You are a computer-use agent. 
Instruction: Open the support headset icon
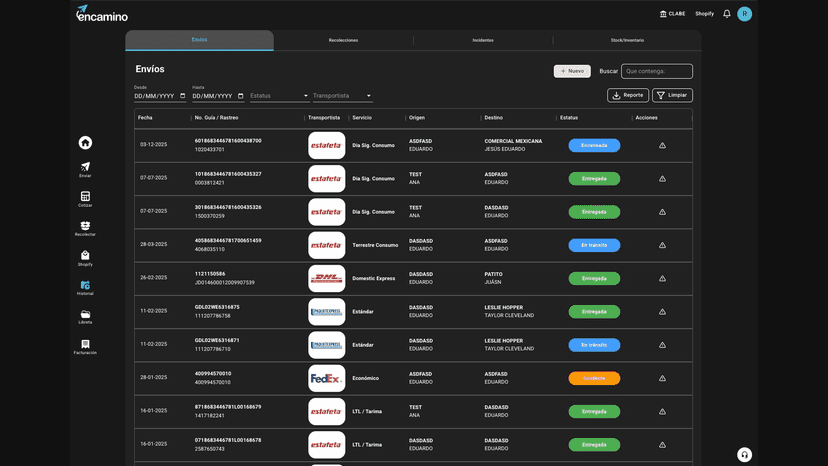[x=744, y=455]
